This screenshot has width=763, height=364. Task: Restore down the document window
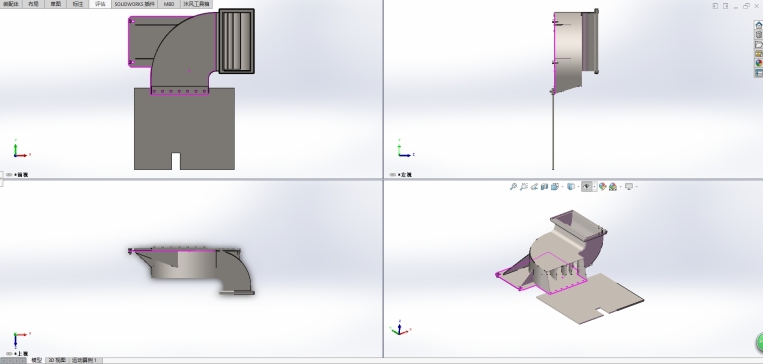coord(746,6)
